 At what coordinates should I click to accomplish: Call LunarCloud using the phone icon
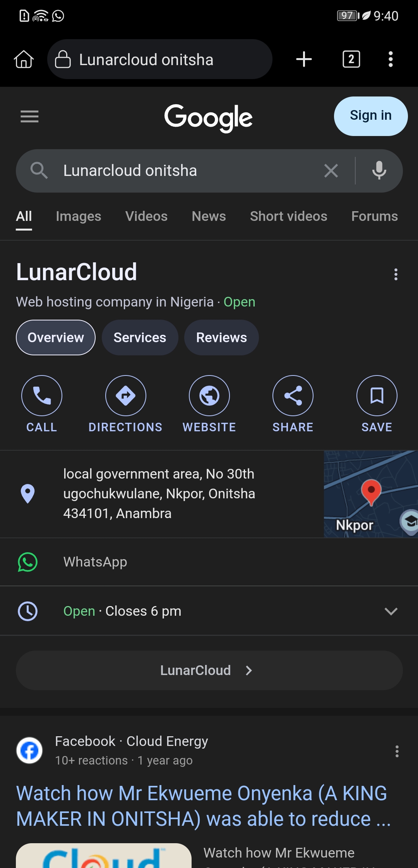(x=42, y=396)
